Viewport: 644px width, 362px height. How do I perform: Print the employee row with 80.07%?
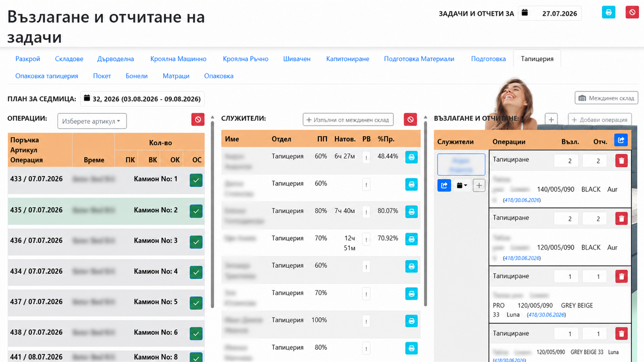[411, 212]
